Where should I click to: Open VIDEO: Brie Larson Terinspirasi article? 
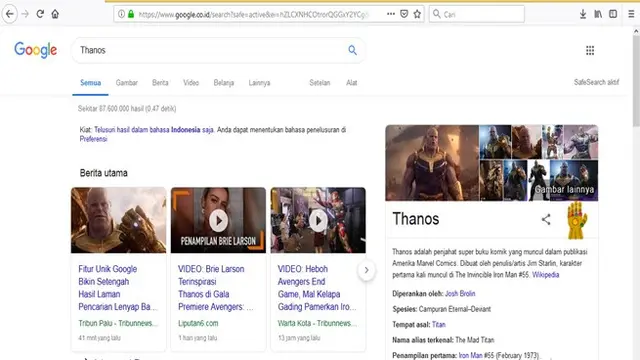pos(216,288)
